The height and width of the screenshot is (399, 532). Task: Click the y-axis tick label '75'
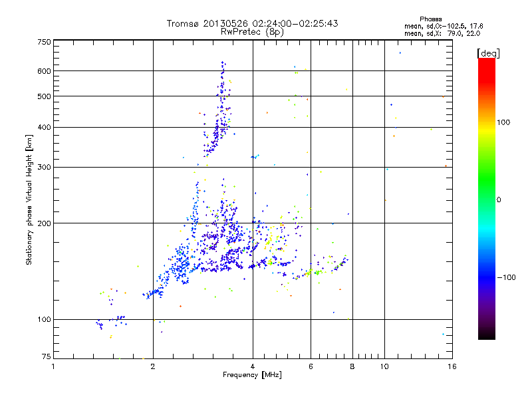click(x=46, y=356)
